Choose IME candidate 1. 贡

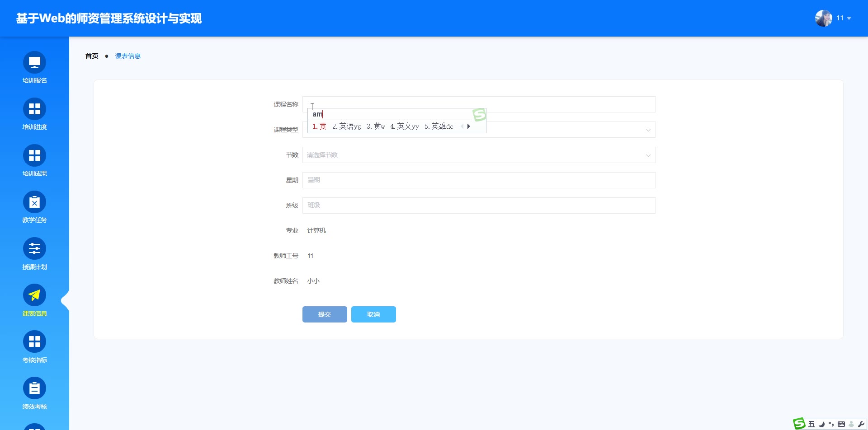coord(319,126)
